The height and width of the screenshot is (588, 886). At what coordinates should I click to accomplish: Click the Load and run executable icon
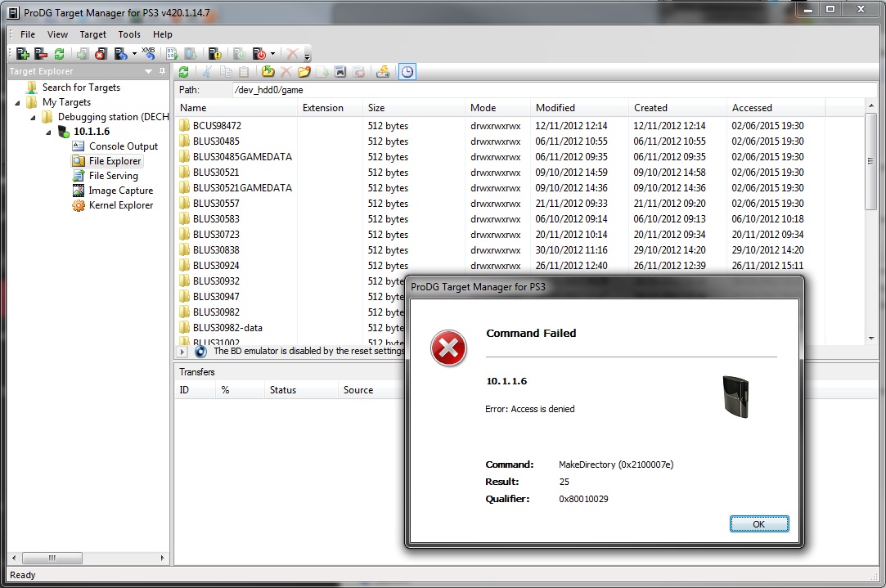172,54
